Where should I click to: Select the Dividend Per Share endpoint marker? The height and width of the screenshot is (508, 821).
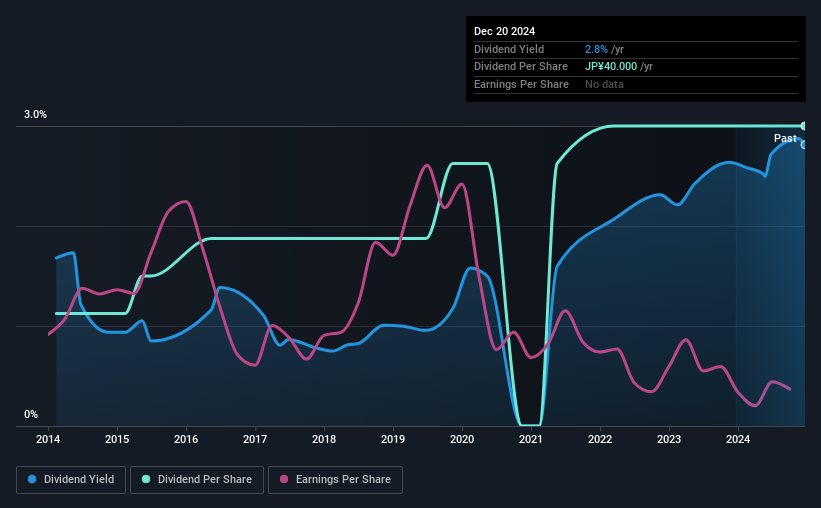point(804,126)
